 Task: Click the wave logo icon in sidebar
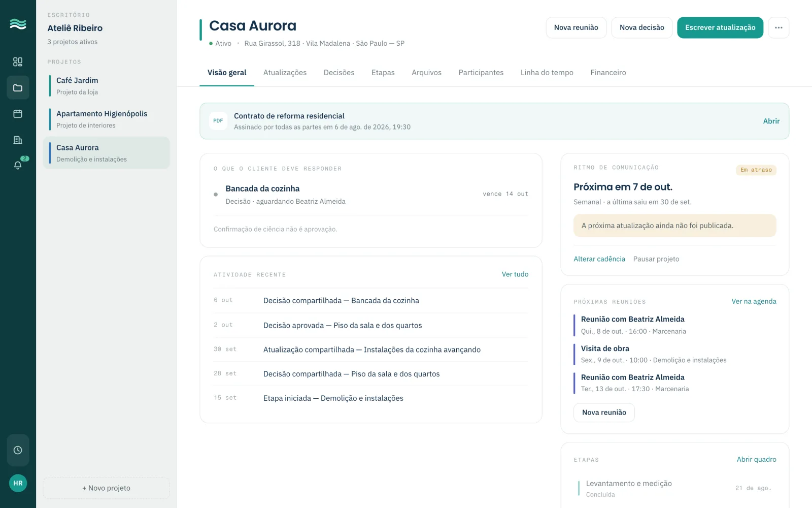pos(18,24)
